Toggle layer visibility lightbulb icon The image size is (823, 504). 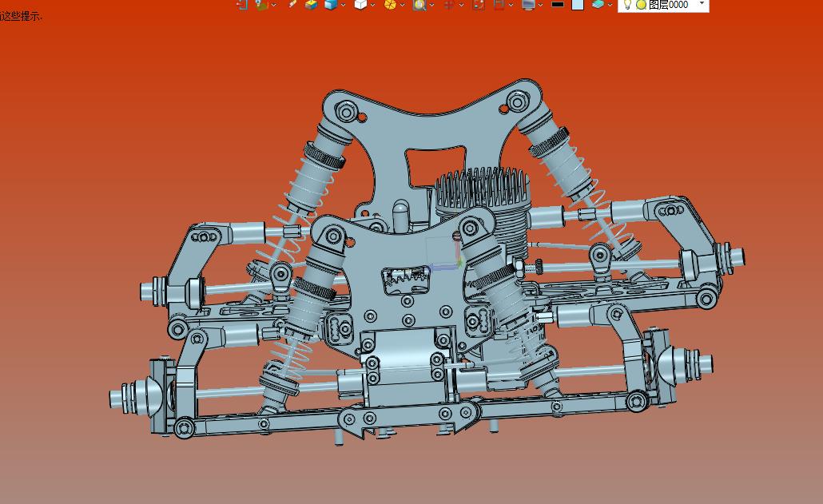pos(627,4)
